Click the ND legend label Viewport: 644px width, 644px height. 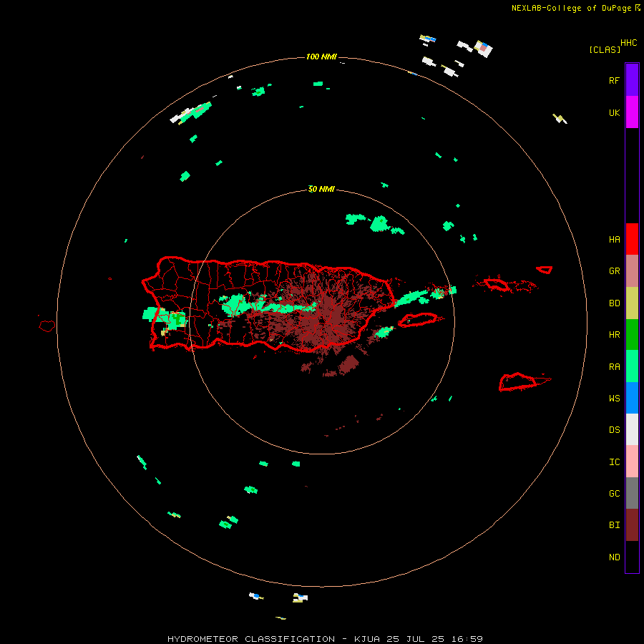click(615, 557)
